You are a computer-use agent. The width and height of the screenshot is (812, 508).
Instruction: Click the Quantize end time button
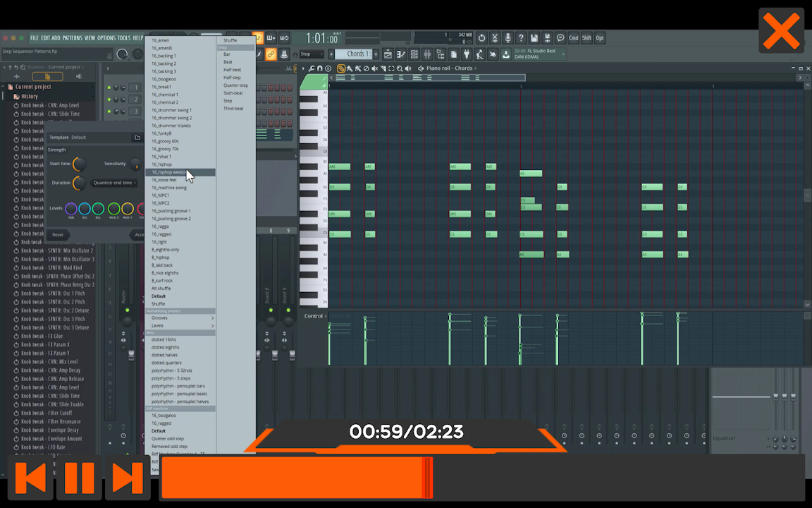pos(113,183)
